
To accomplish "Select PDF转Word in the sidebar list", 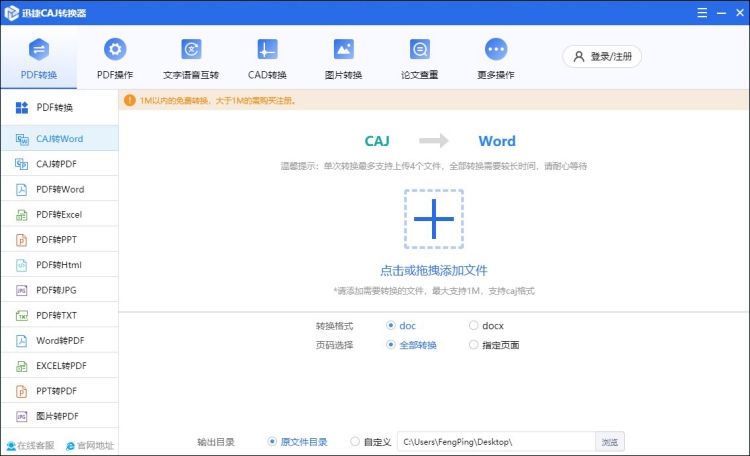I will pos(59,189).
